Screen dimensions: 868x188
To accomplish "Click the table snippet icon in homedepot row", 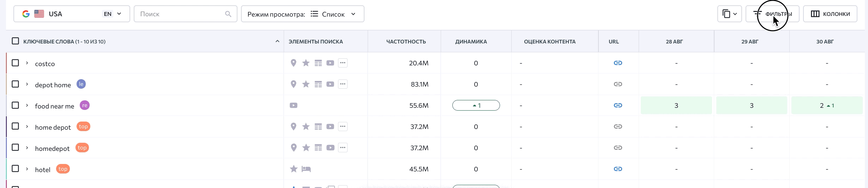I will coord(318,148).
